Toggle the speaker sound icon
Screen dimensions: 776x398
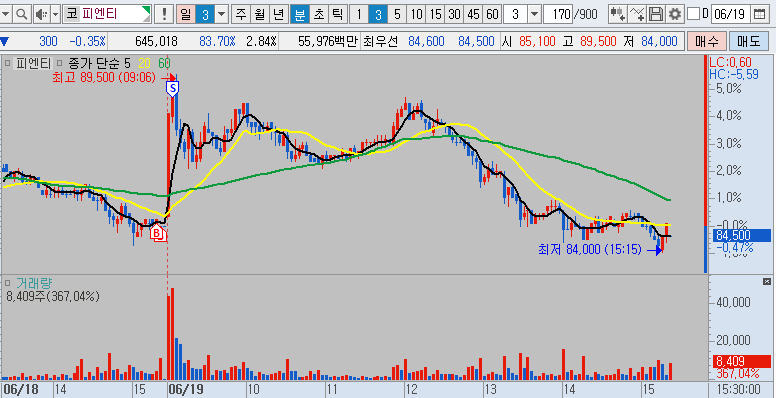(x=42, y=14)
